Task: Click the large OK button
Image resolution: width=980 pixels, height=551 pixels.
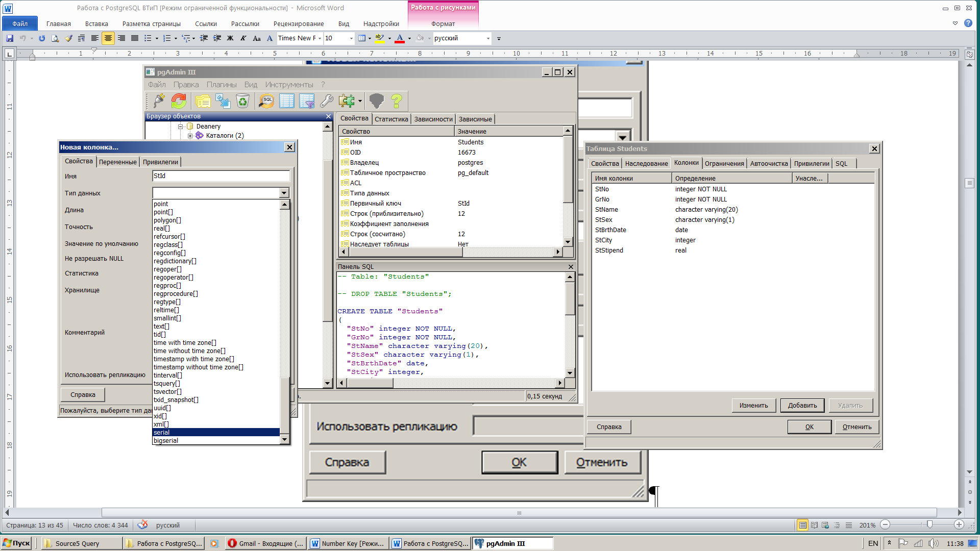Action: (519, 462)
